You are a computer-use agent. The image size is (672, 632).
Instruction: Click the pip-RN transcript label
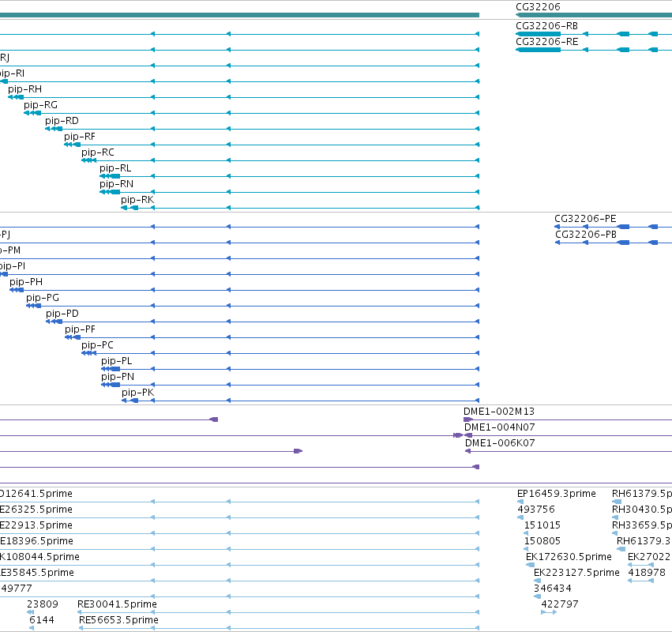click(x=117, y=184)
